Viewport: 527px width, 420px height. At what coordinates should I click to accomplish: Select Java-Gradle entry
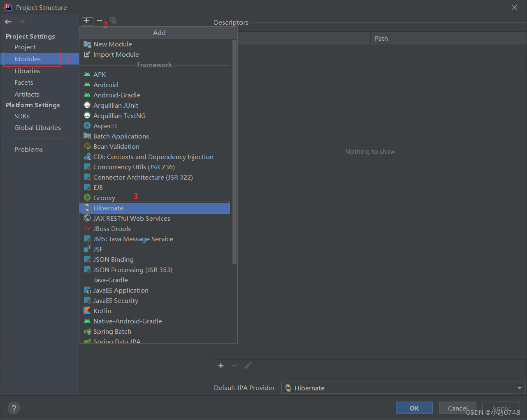(x=154, y=280)
